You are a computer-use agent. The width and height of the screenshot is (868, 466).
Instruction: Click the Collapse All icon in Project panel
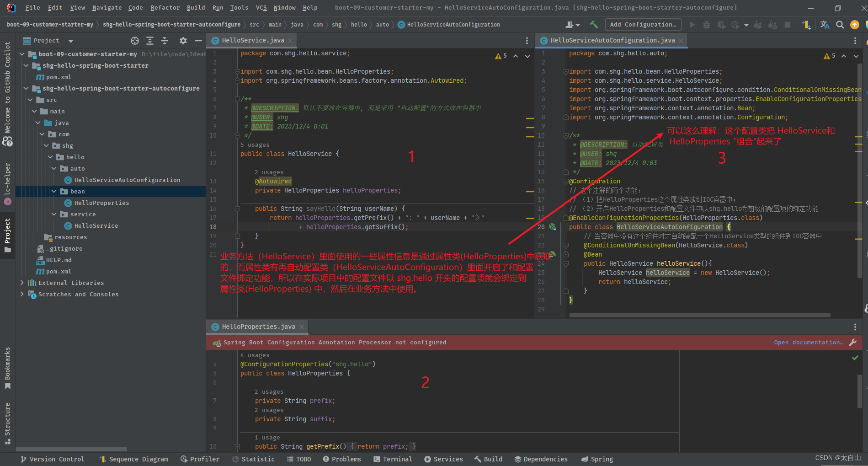[165, 41]
